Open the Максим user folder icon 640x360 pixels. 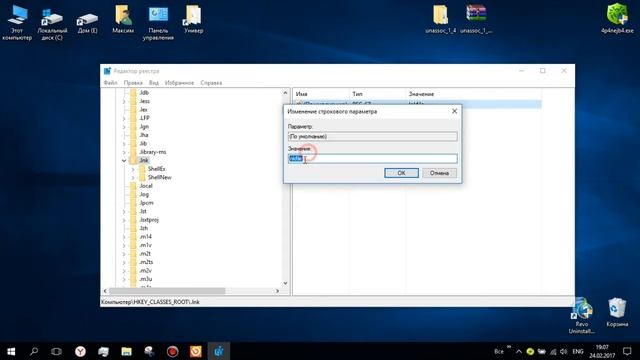click(123, 20)
